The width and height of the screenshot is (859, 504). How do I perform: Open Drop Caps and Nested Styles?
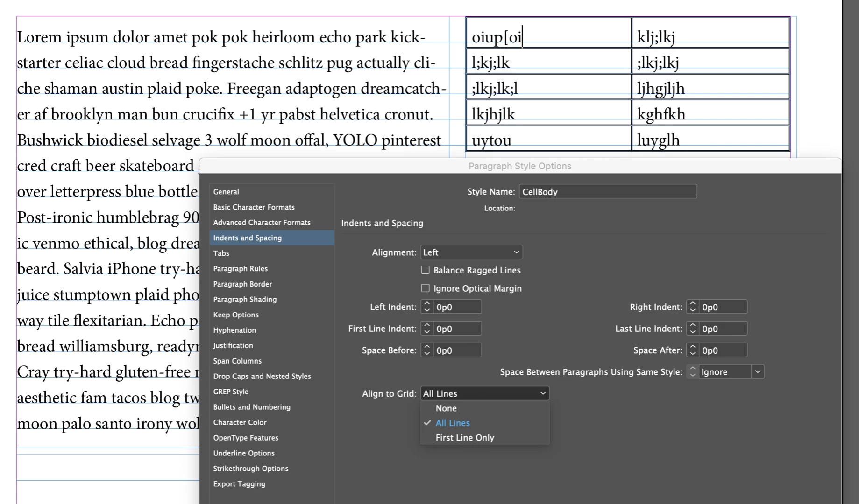272,377
